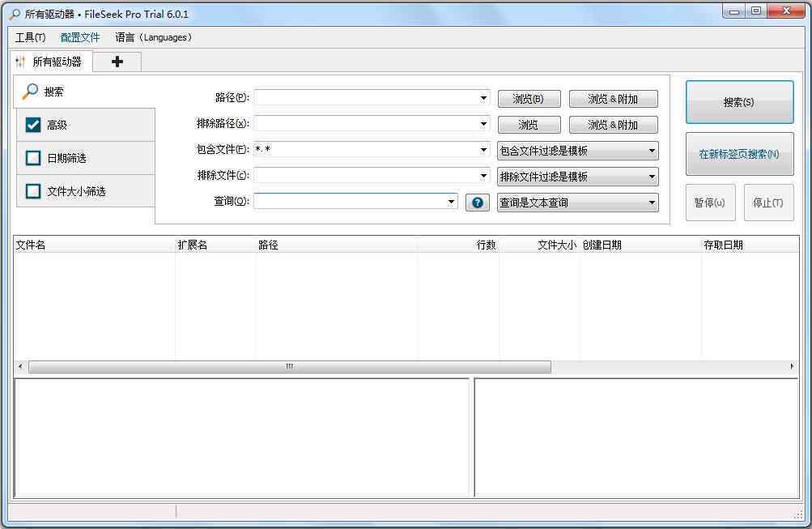812x529 pixels.
Task: Click the 停止(T) button
Action: (768, 203)
